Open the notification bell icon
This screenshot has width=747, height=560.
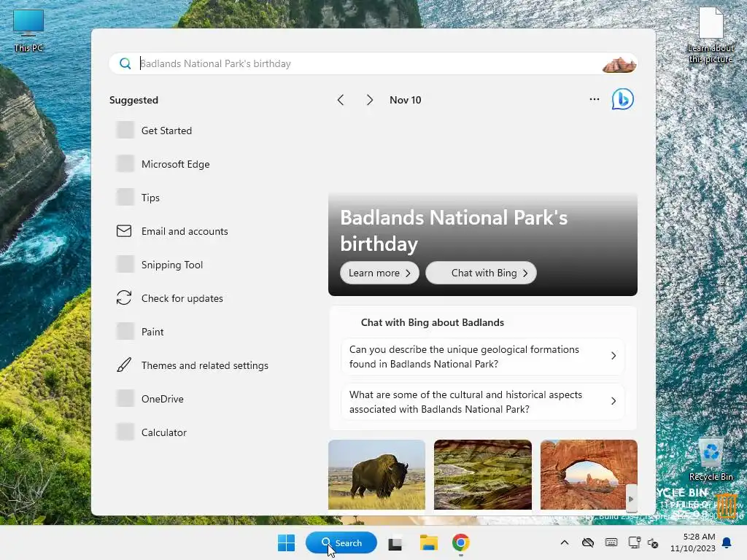[727, 542]
